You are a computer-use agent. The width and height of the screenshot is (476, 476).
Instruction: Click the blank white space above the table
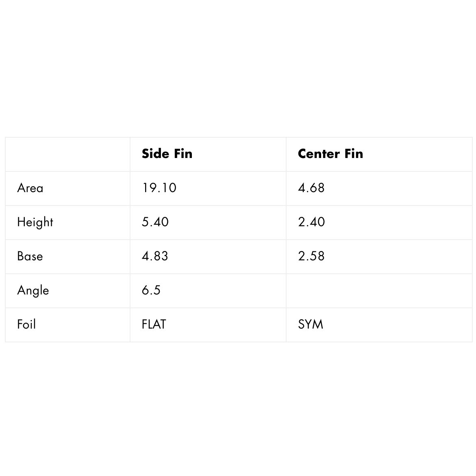click(238, 69)
